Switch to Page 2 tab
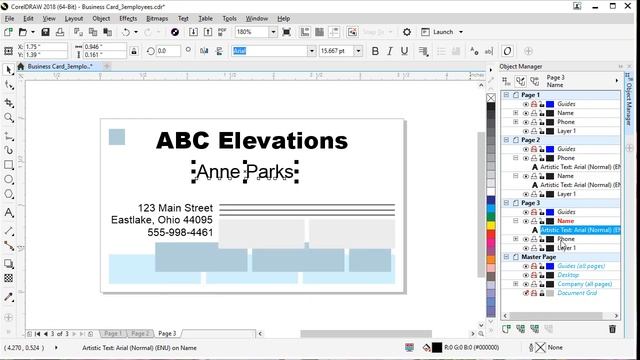 coord(140,333)
